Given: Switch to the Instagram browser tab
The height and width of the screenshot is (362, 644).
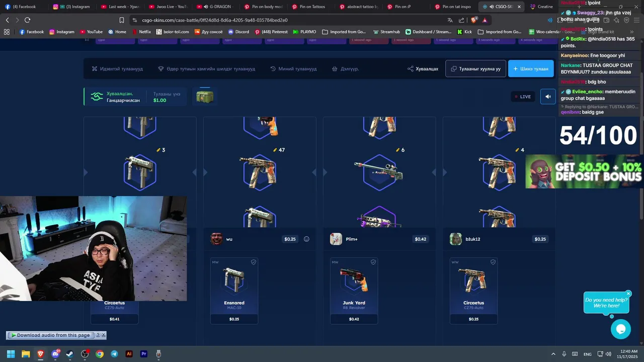Looking at the screenshot, I should (x=71, y=7).
